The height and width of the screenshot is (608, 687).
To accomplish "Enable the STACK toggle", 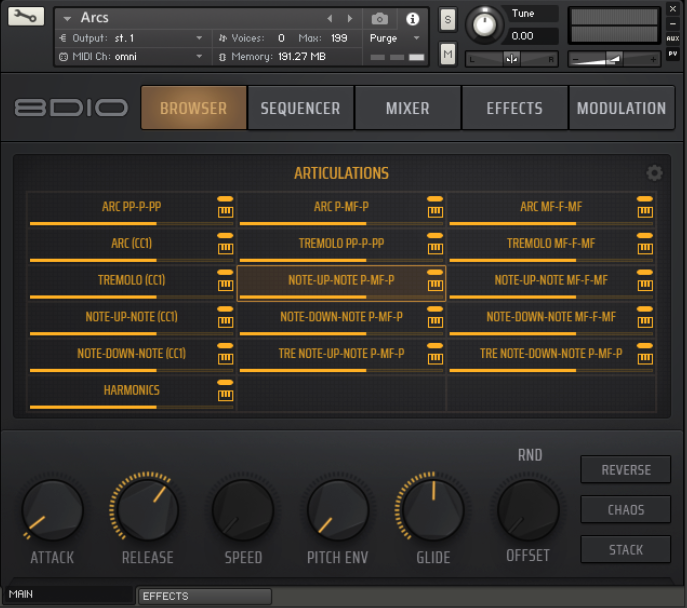I will (x=626, y=549).
